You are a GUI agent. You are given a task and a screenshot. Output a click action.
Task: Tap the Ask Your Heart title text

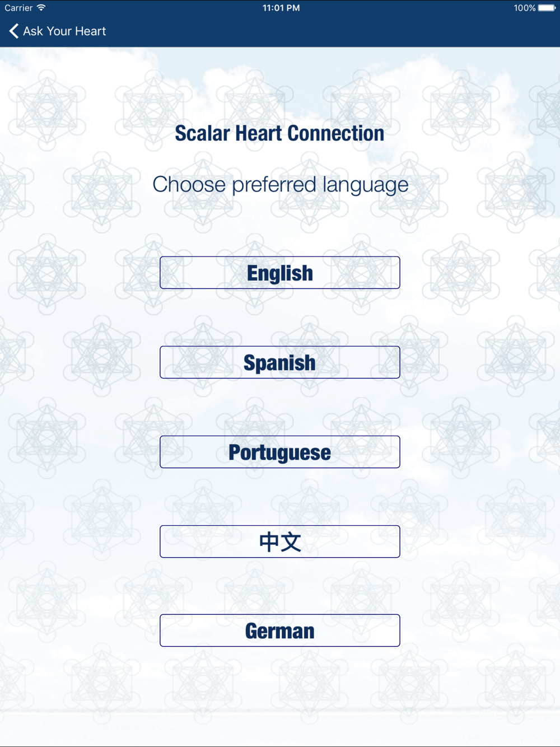click(64, 31)
